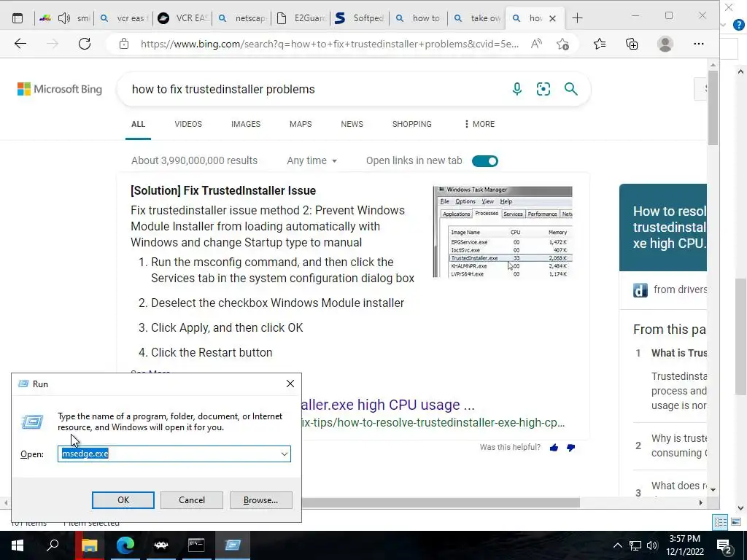Open the volume control tray icon
The height and width of the screenshot is (560, 747).
pos(652,545)
